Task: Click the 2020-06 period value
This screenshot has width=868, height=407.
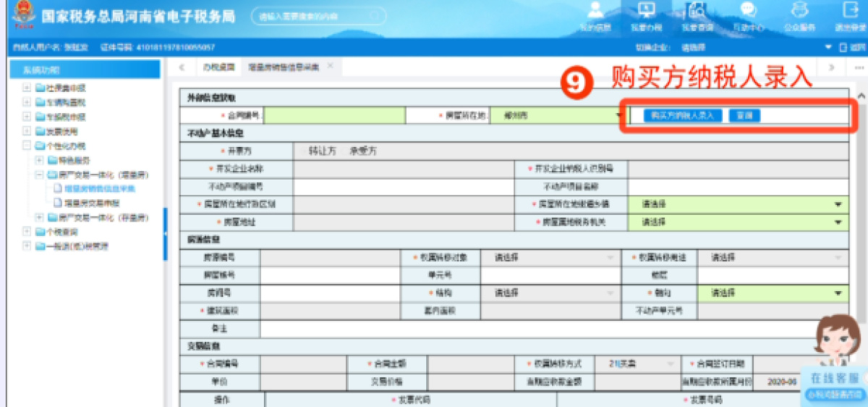Action: pos(781,381)
